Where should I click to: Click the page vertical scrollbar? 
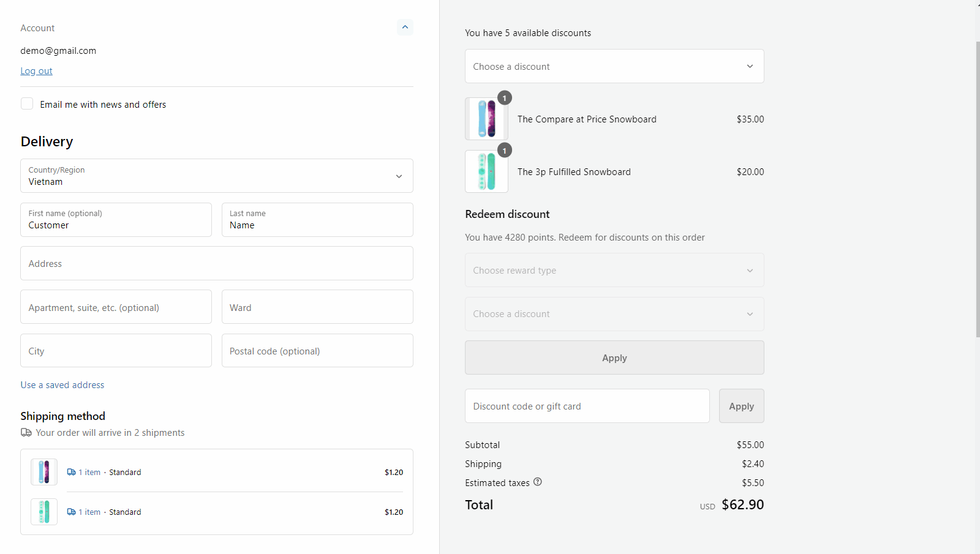977,184
